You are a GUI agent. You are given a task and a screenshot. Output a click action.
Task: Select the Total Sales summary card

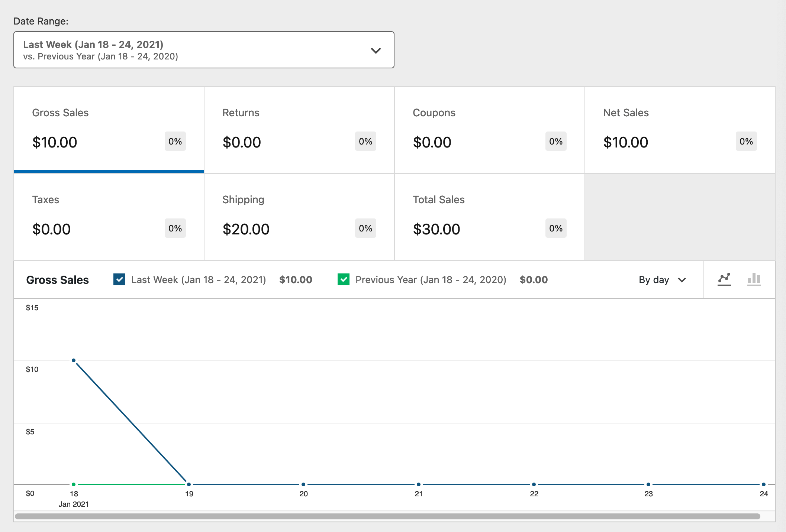(489, 217)
